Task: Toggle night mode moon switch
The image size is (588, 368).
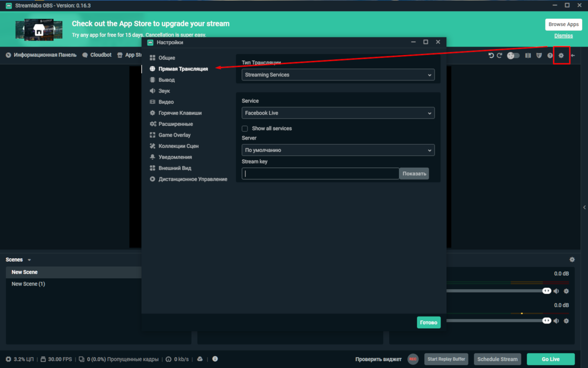Action: (x=513, y=55)
